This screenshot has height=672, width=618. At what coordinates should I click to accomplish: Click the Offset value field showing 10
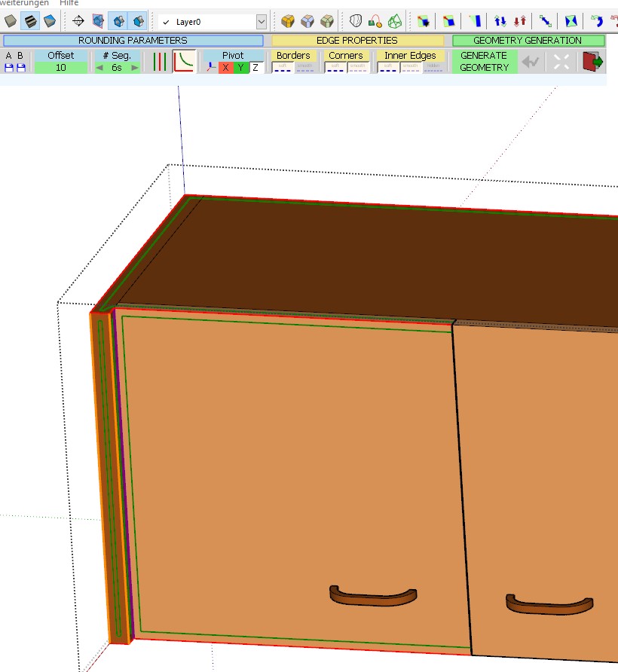click(x=60, y=68)
